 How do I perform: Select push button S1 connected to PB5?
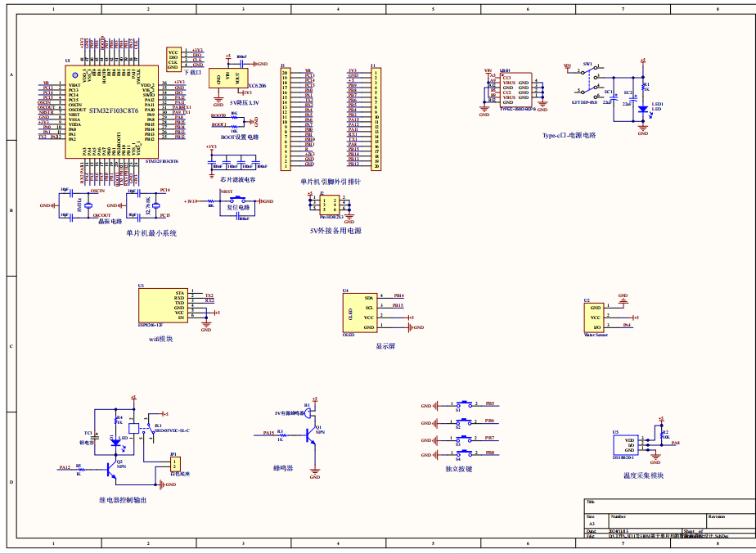tap(464, 405)
